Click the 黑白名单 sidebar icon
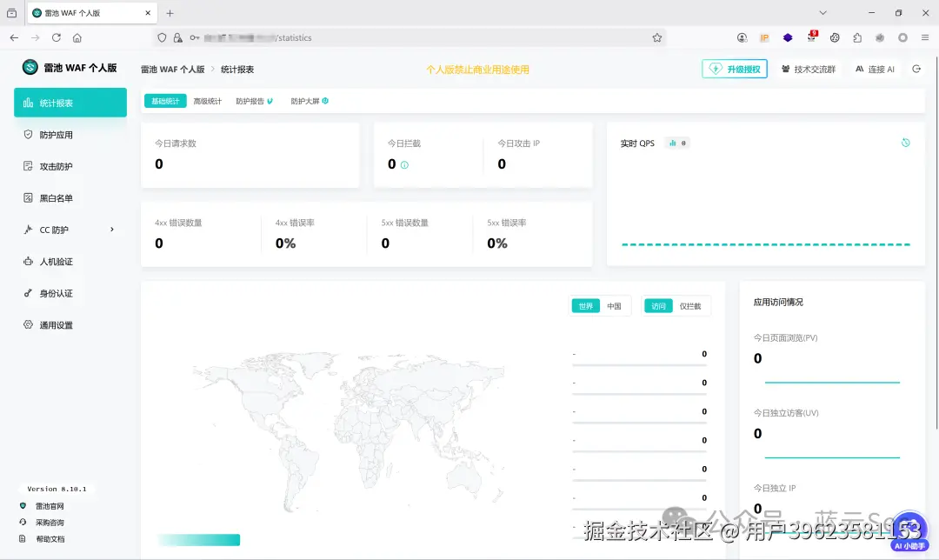This screenshot has height=560, width=939. (28, 197)
